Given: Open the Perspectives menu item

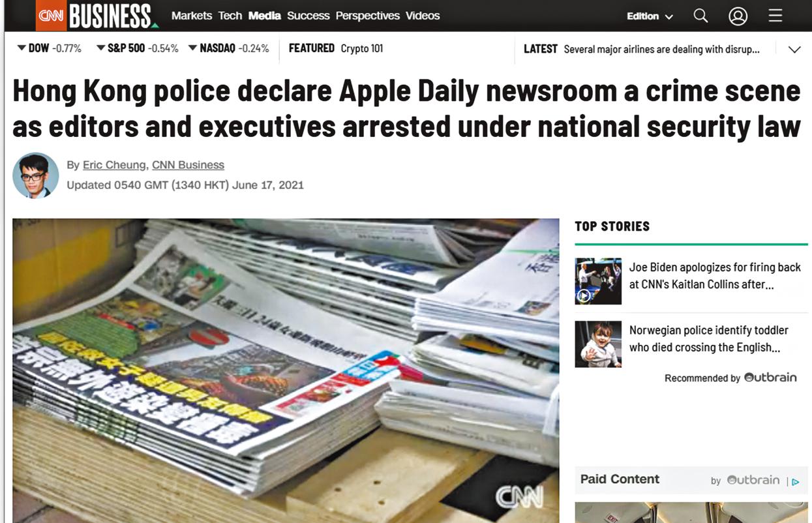Looking at the screenshot, I should click(367, 16).
